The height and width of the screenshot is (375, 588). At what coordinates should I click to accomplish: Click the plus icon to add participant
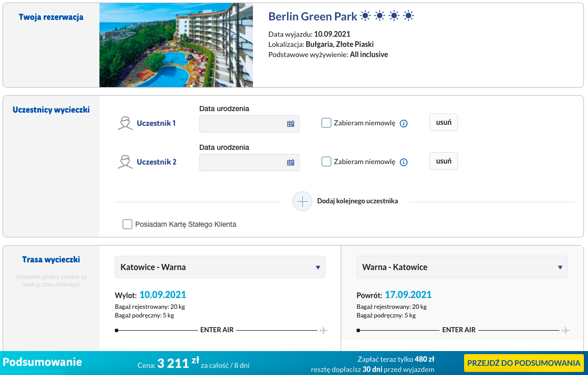[302, 201]
